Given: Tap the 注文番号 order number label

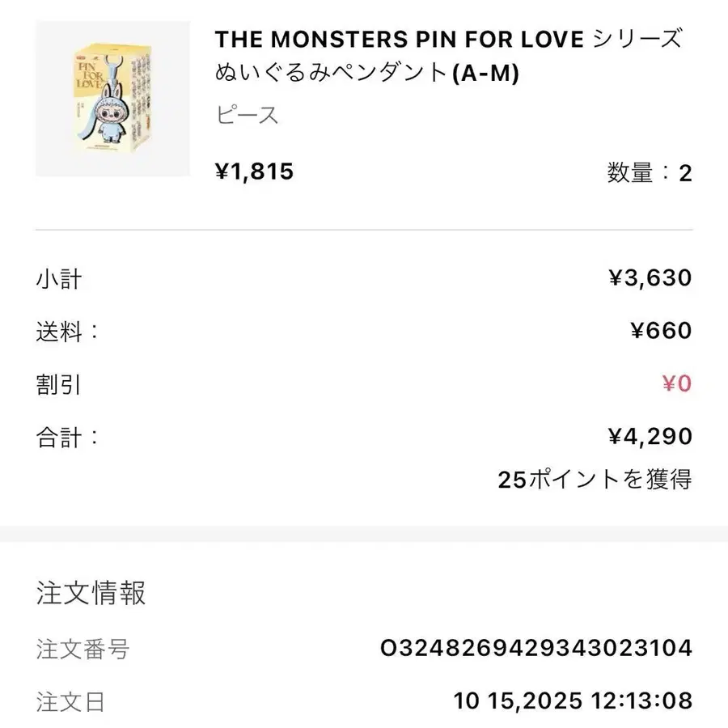Looking at the screenshot, I should coord(83,648).
